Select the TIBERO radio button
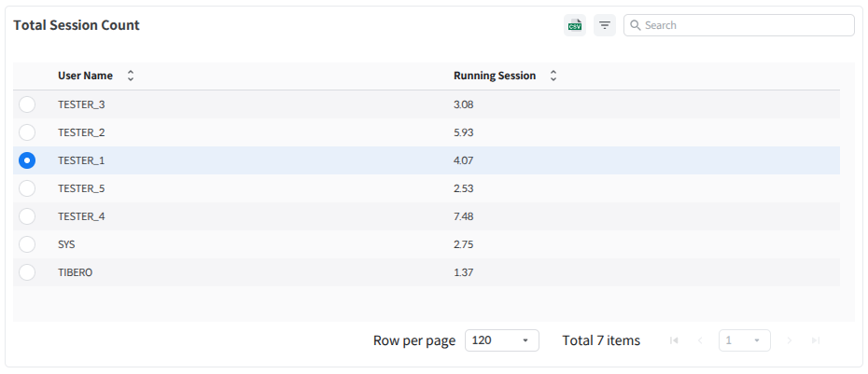This screenshot has width=868, height=374. [x=27, y=272]
